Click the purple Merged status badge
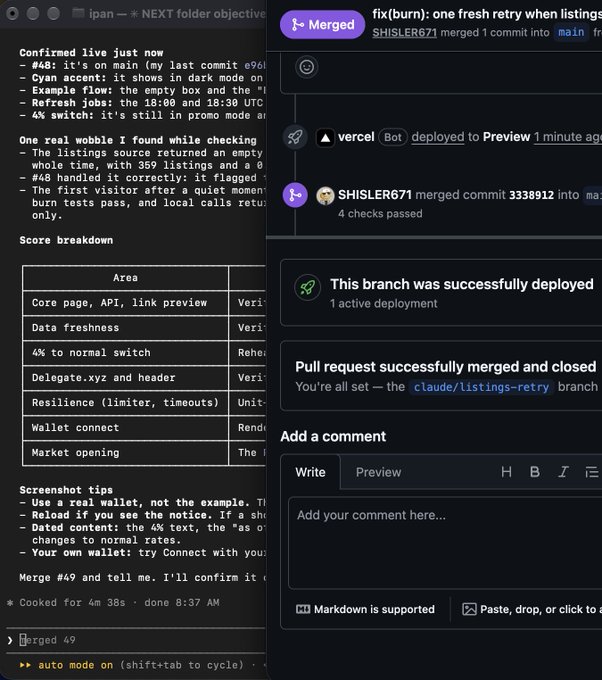This screenshot has width=602, height=680. coord(322,25)
